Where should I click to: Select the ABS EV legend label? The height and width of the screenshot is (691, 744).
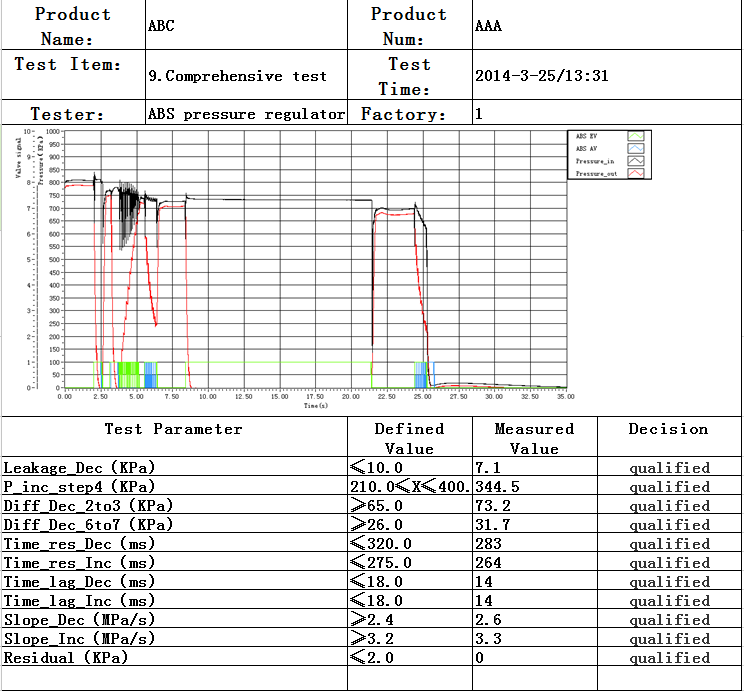pos(587,135)
